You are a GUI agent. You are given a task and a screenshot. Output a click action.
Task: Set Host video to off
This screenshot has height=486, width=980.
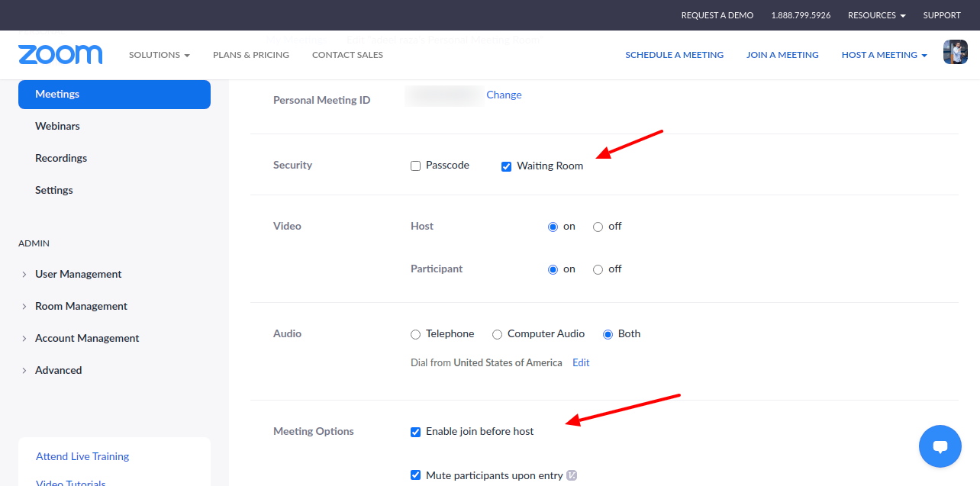coord(598,227)
